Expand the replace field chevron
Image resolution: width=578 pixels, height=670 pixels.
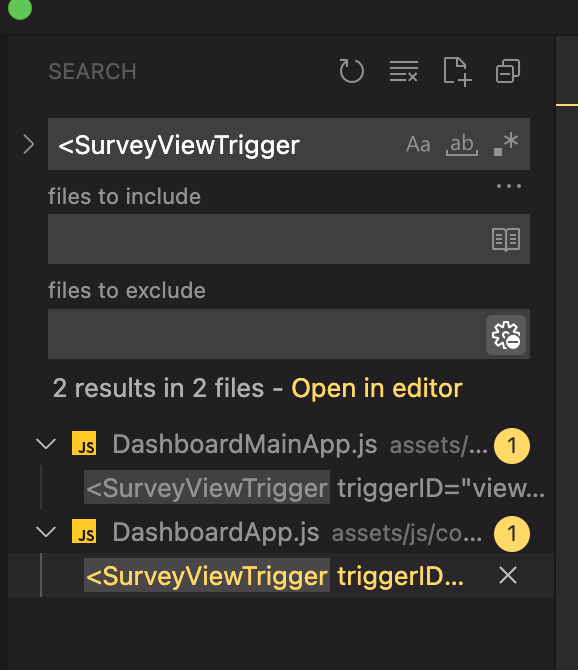pyautogui.click(x=29, y=144)
